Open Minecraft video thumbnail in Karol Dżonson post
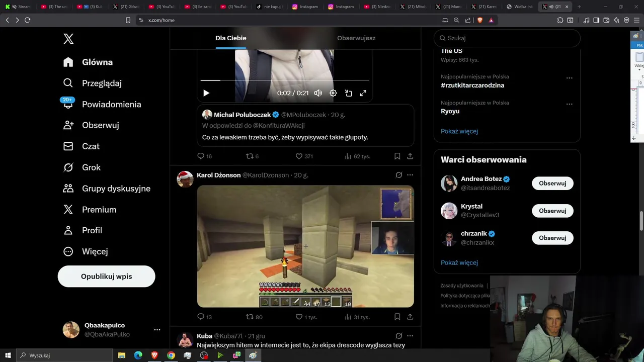Image resolution: width=644 pixels, height=362 pixels. [x=305, y=246]
